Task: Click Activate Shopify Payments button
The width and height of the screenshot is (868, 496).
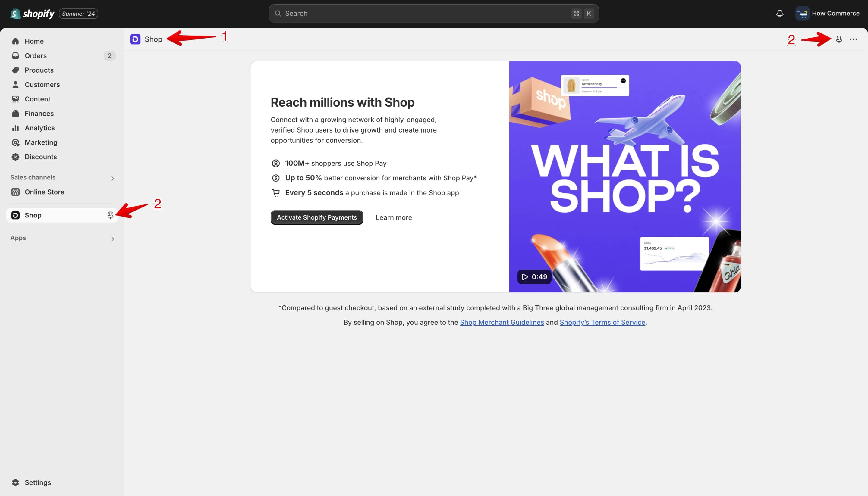Action: pos(317,218)
